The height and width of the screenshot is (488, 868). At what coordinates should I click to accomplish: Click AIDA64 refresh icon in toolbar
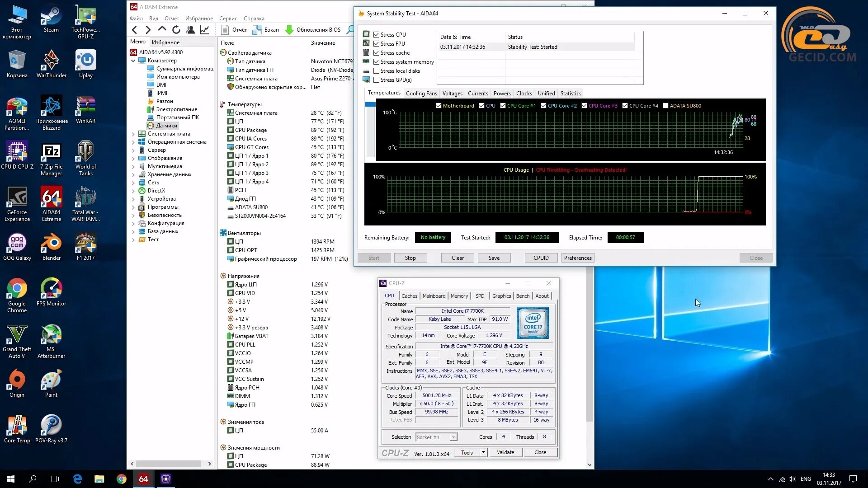(x=176, y=30)
